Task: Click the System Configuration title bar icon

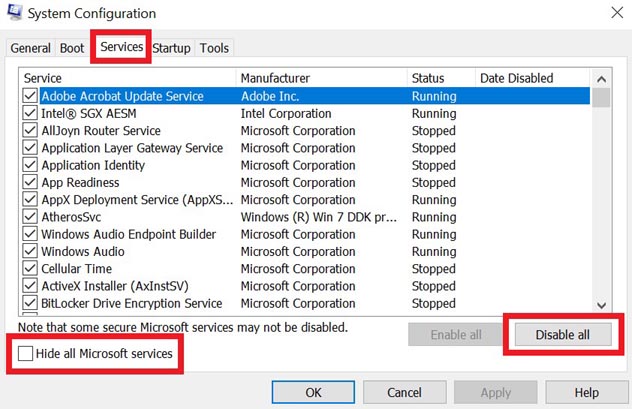Action: click(x=15, y=11)
